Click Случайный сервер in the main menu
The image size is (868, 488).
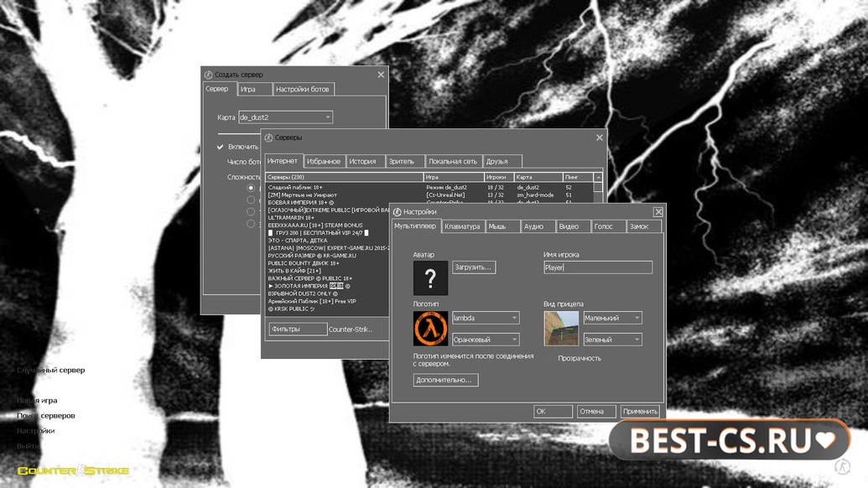[51, 370]
